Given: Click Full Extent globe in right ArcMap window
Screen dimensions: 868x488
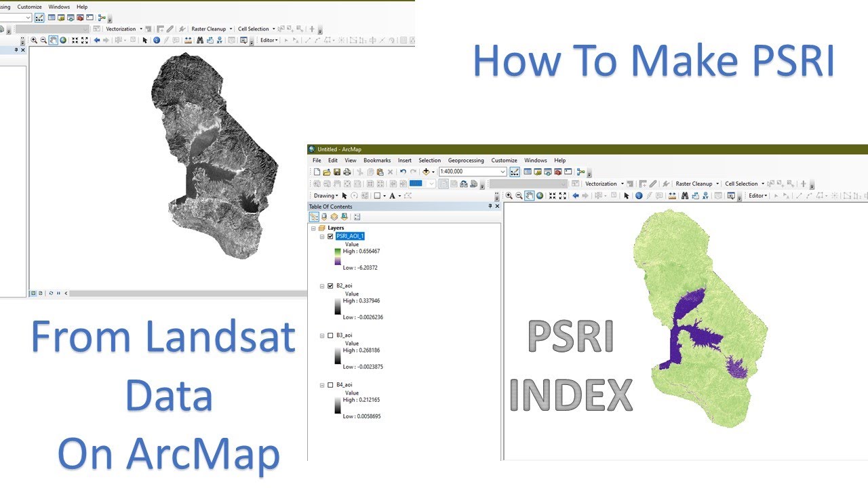Looking at the screenshot, I should pos(540,195).
